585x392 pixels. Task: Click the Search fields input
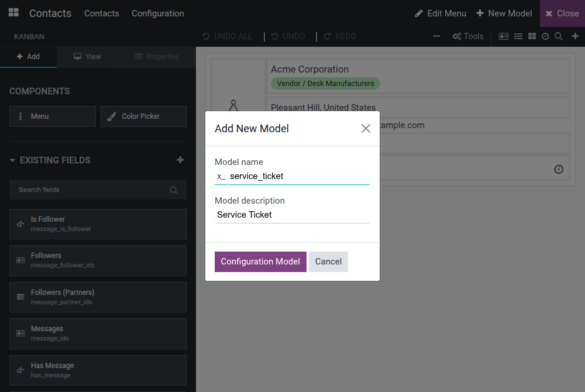(98, 190)
